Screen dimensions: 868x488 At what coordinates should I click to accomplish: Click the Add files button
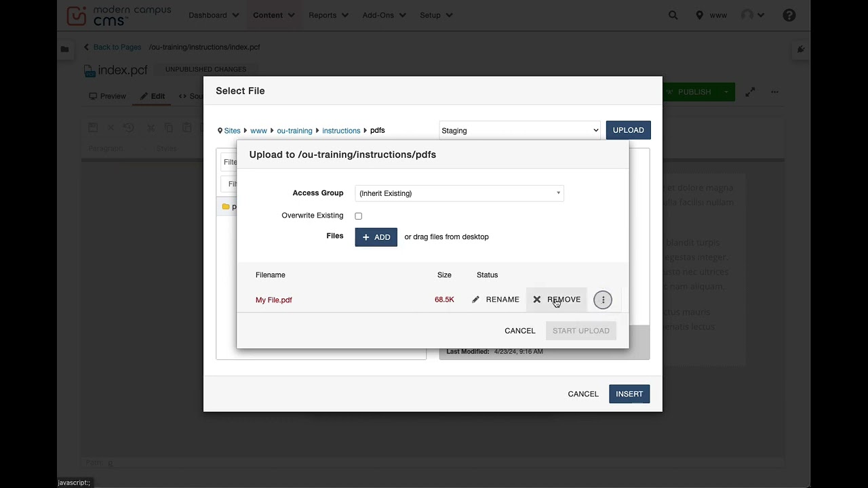(376, 237)
